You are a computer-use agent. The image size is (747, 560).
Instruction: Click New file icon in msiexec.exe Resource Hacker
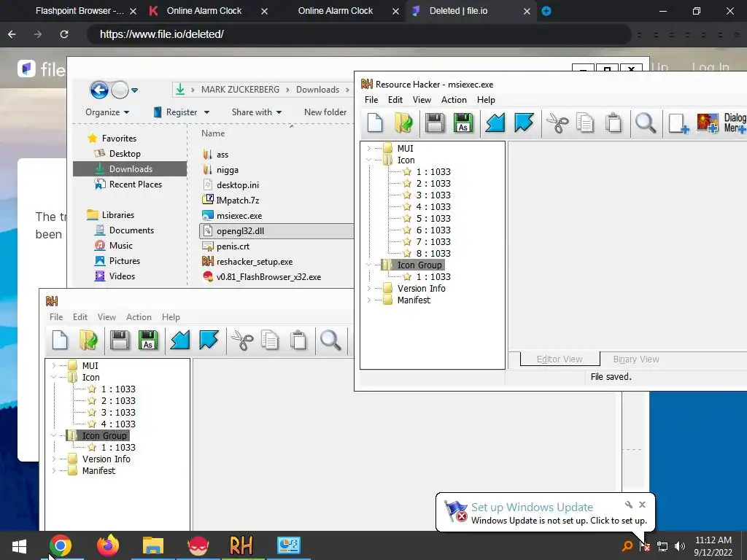(x=375, y=122)
